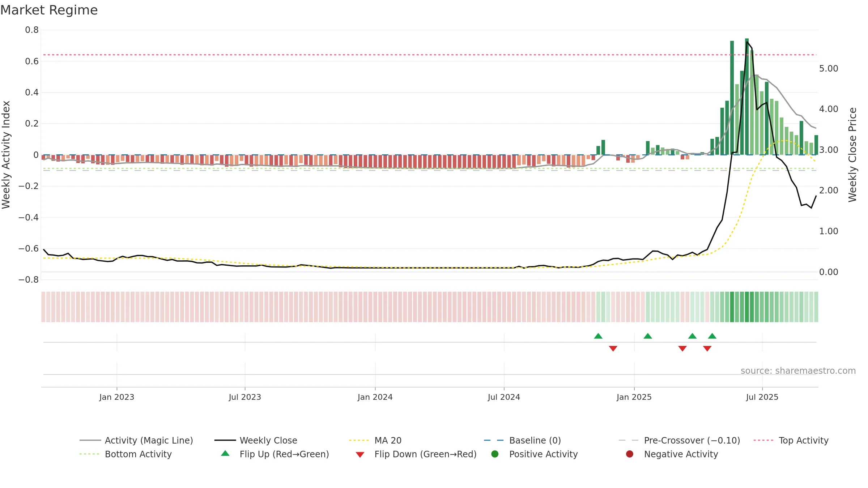Toggle the Positive Activity legend entry

pyautogui.click(x=534, y=454)
